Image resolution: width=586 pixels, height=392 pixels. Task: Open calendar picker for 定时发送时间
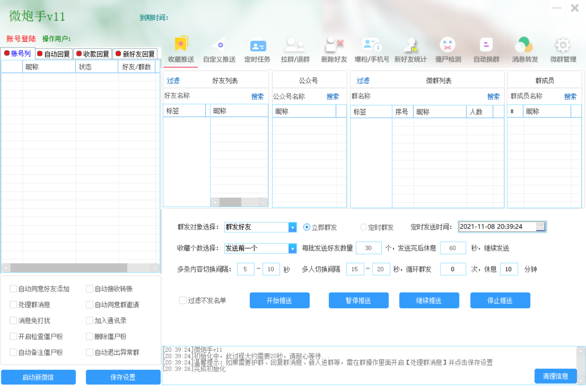pos(540,227)
